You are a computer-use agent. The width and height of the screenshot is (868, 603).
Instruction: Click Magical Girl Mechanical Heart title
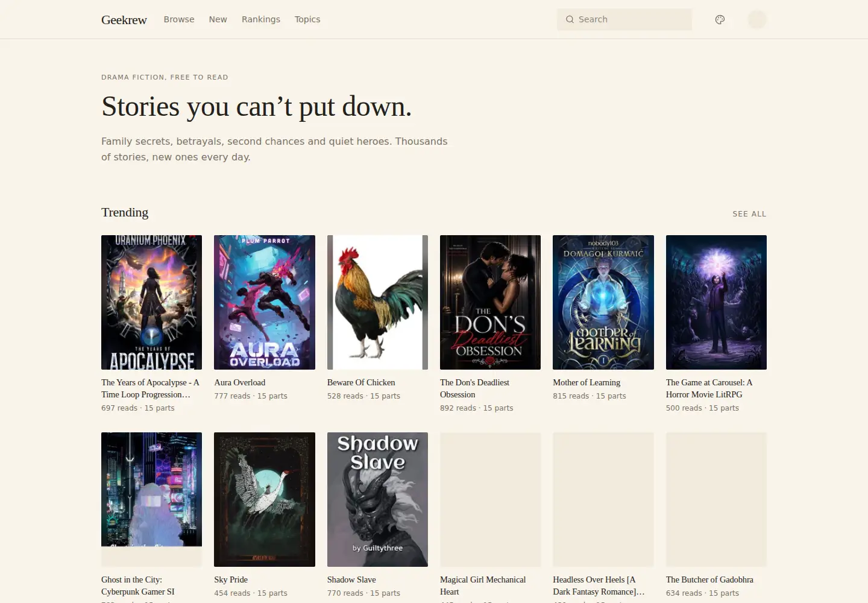tap(483, 586)
